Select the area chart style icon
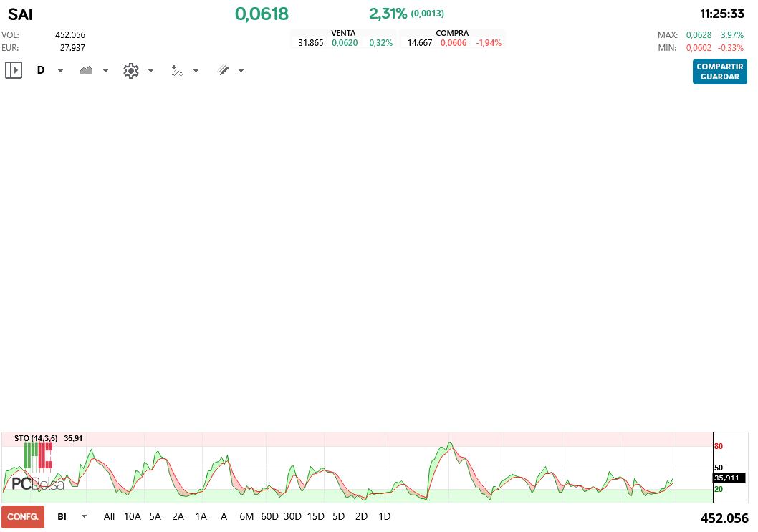 [86, 70]
